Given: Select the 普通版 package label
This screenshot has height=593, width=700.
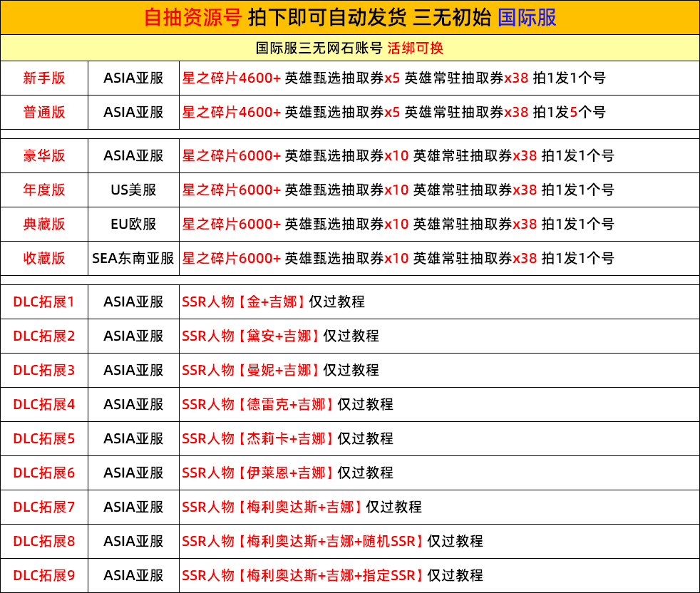Looking at the screenshot, I should pyautogui.click(x=44, y=113).
